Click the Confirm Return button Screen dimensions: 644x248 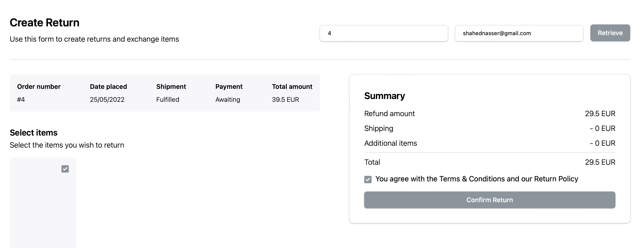click(x=490, y=200)
